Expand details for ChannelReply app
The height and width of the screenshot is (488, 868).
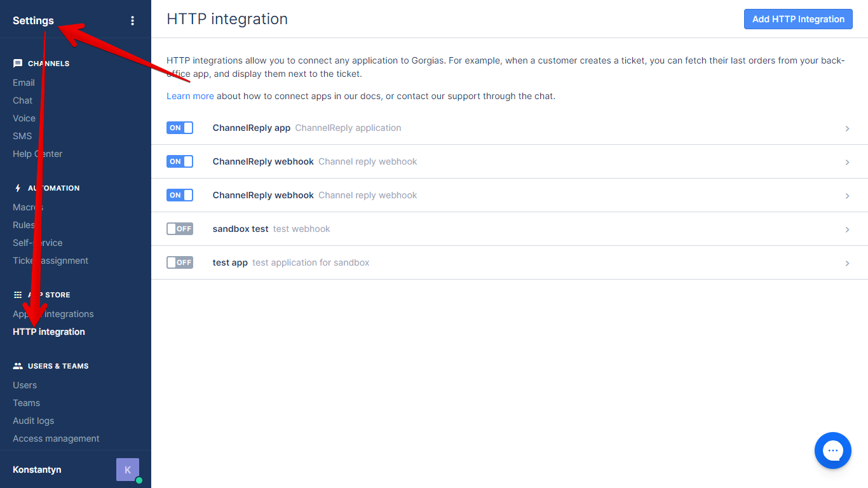(847, 128)
